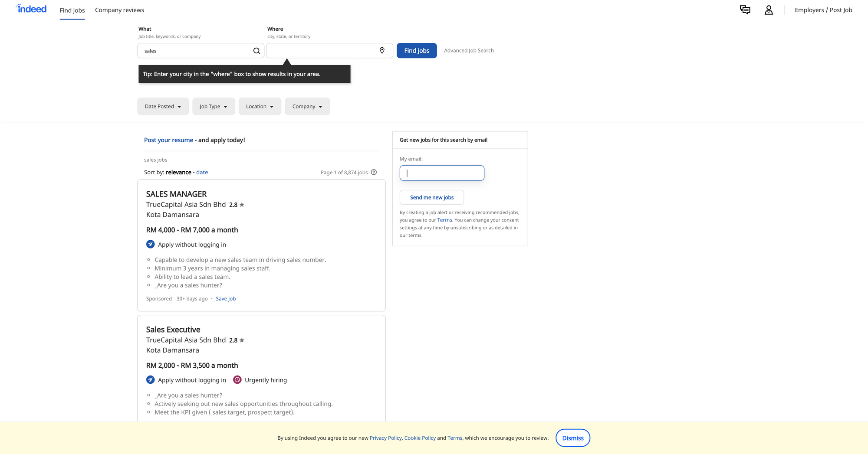Image resolution: width=868 pixels, height=454 pixels.
Task: Expand the Job Type filter
Action: [x=214, y=106]
